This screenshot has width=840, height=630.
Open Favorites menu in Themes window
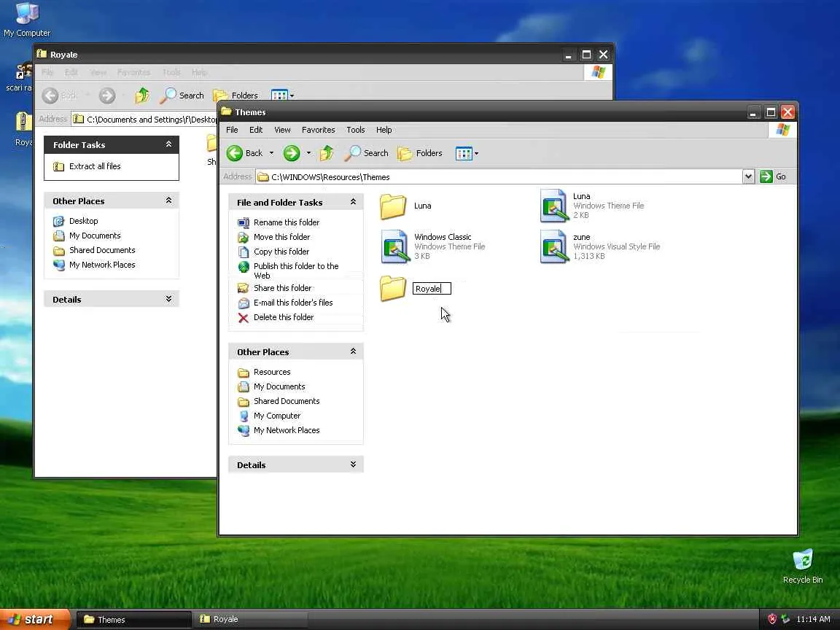click(318, 130)
